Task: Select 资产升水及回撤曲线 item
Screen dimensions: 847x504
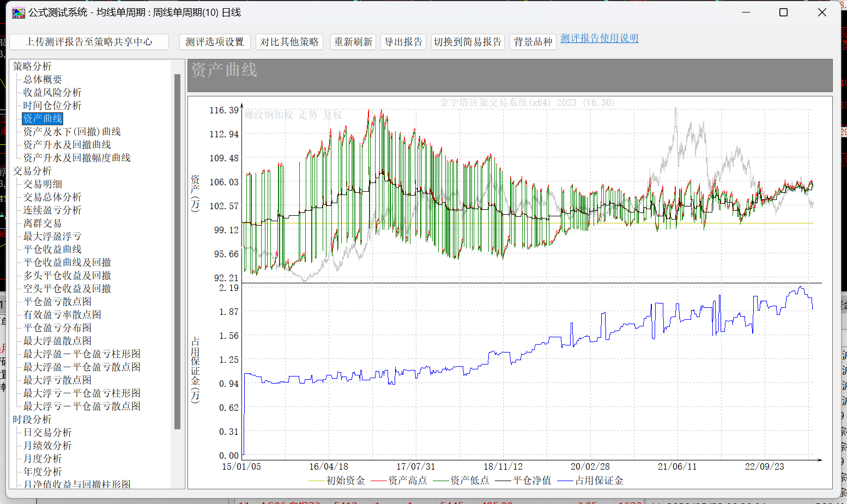Action: pyautogui.click(x=67, y=145)
